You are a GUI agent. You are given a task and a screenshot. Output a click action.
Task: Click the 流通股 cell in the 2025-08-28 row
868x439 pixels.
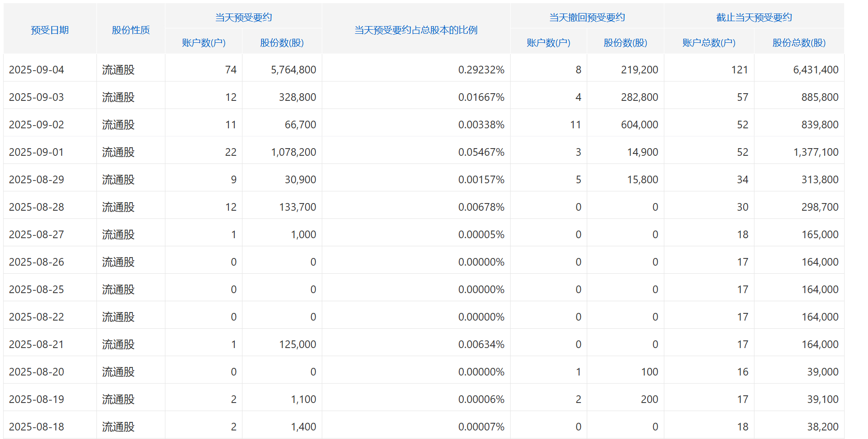tap(118, 207)
